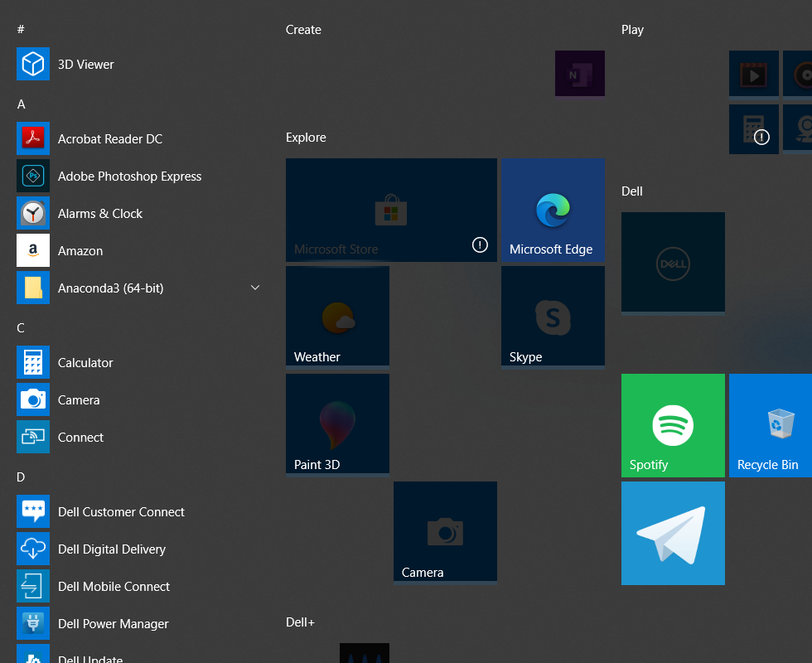The image size is (812, 663).
Task: Select the Explore group heading
Action: click(x=306, y=138)
